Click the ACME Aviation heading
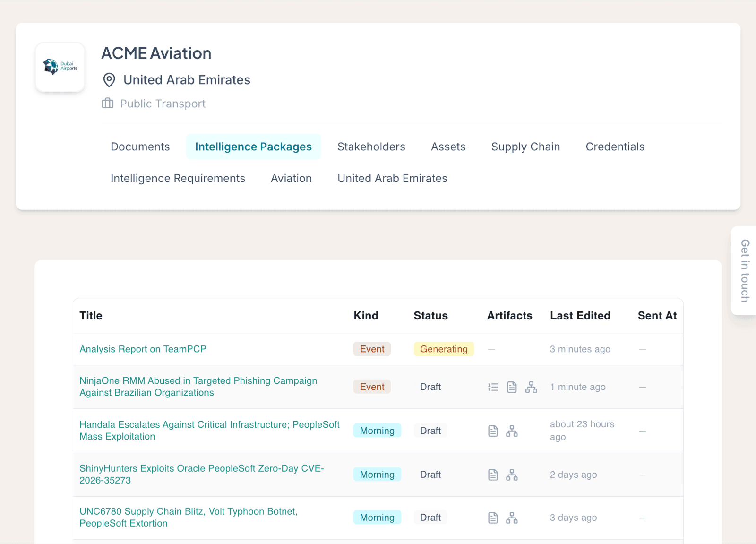The width and height of the screenshot is (756, 544). pyautogui.click(x=156, y=53)
